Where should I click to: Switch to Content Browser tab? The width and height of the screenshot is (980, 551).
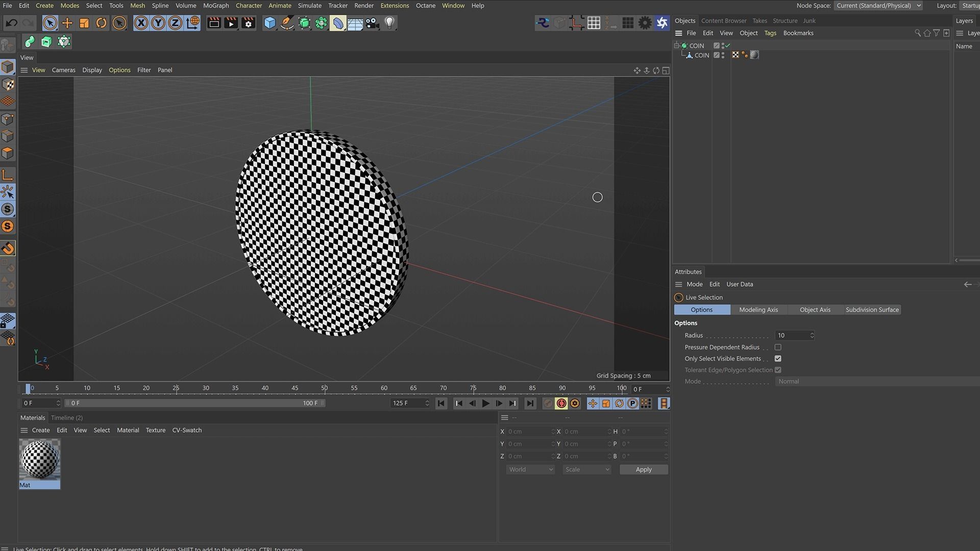pos(723,21)
